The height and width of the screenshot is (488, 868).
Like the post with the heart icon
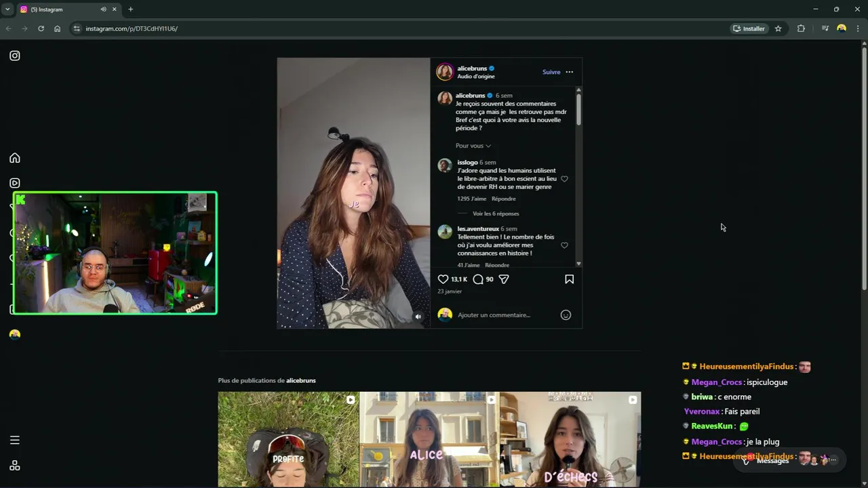[443, 279]
